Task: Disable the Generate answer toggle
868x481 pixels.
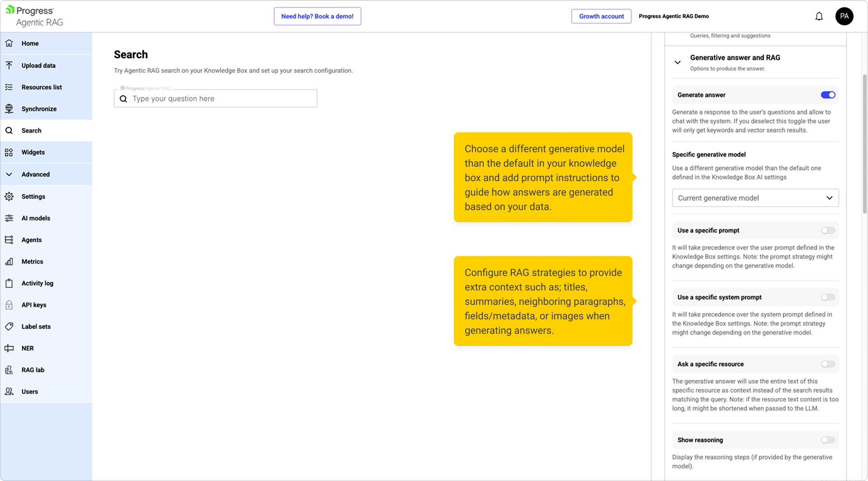Action: 828,95
